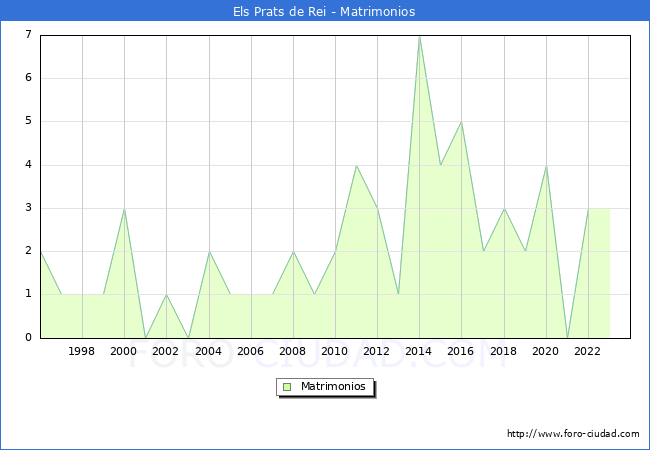Select the 2002 x-axis label
The width and height of the screenshot is (650, 450).
(x=165, y=351)
